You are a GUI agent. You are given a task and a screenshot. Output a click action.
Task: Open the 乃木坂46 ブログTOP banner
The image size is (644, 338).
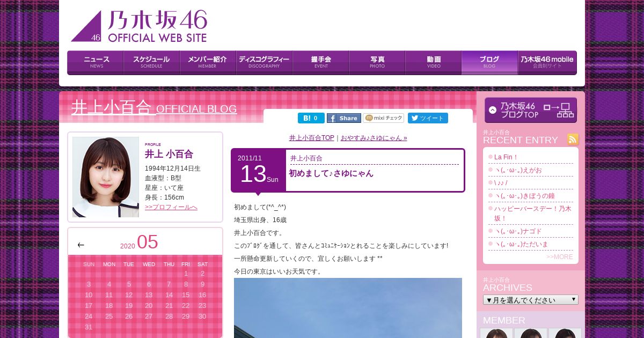coord(531,110)
